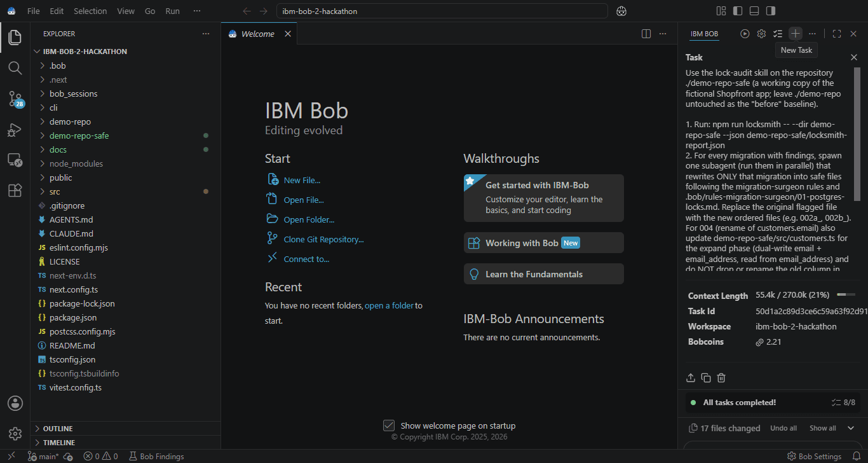The width and height of the screenshot is (868, 463).
Task: Toggle the Primary Side Bar visibility
Action: pos(738,11)
